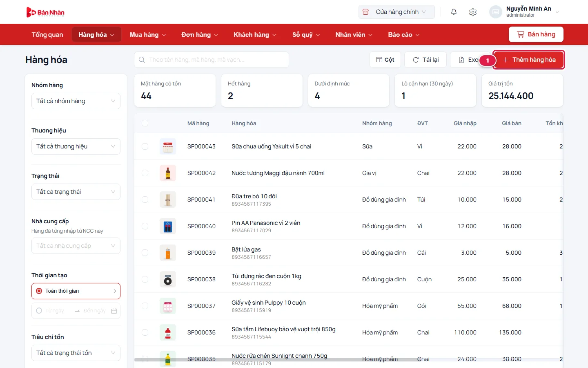
Task: Click the Đũa tre bó 10 đôi image
Action: click(168, 200)
